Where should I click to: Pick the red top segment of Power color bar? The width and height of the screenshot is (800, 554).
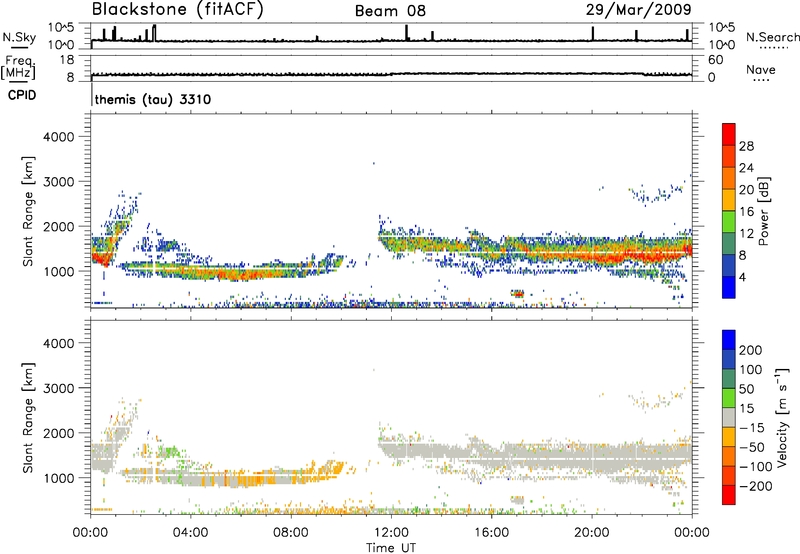(x=729, y=134)
